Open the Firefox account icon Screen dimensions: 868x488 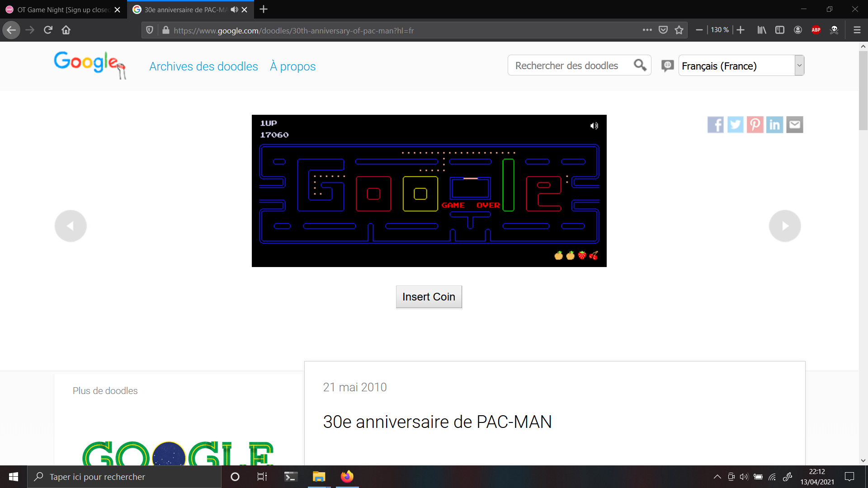pyautogui.click(x=798, y=30)
